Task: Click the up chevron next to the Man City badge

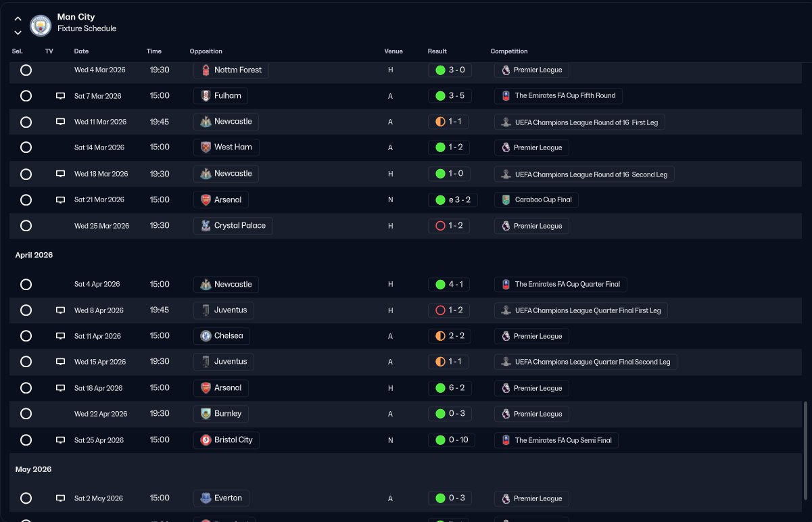Action: click(x=18, y=19)
